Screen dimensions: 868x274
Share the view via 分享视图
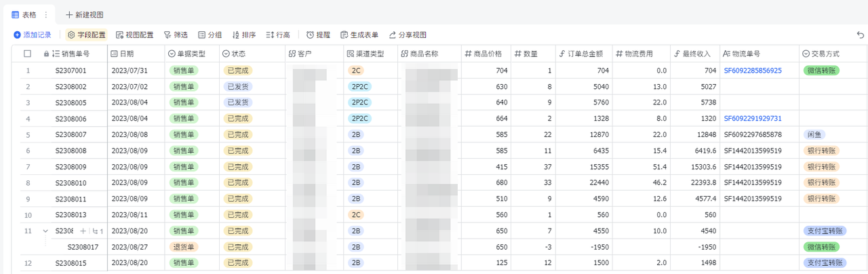click(x=407, y=35)
